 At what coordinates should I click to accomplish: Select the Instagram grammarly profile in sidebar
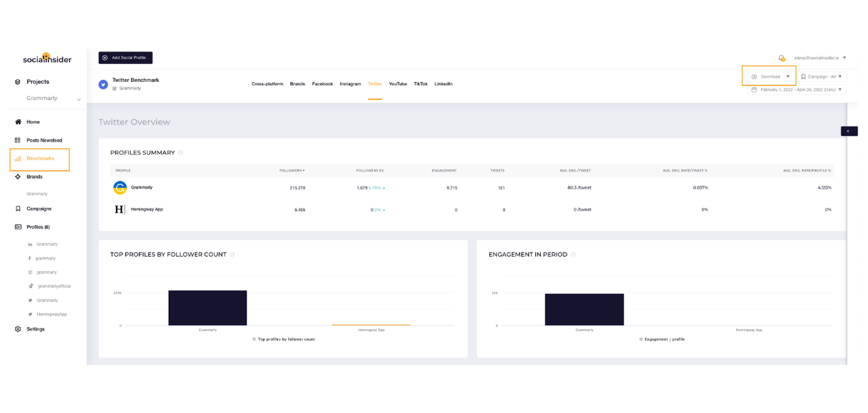click(42, 273)
